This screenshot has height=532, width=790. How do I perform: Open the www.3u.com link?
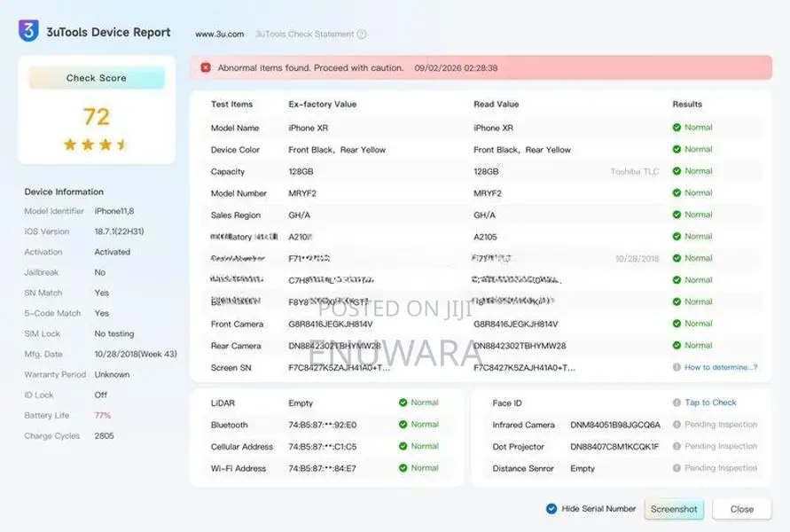[x=220, y=35]
